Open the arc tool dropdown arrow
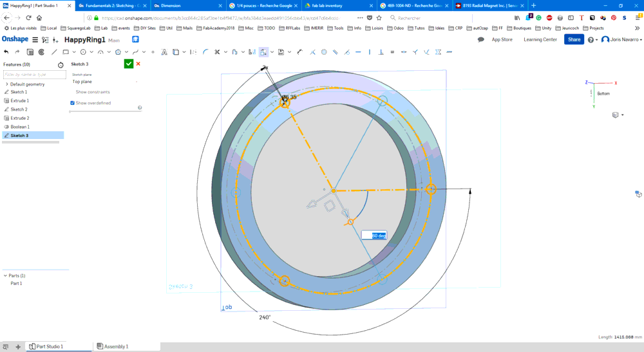Image resolution: width=644 pixels, height=352 pixels. (x=109, y=52)
